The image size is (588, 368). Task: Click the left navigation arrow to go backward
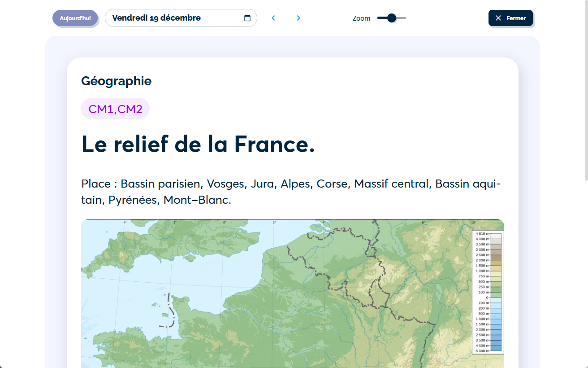273,18
